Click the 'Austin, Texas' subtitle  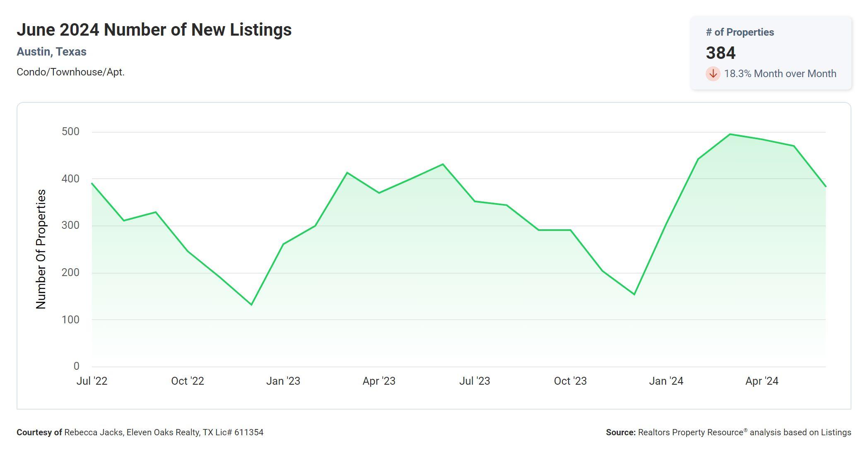(x=51, y=52)
